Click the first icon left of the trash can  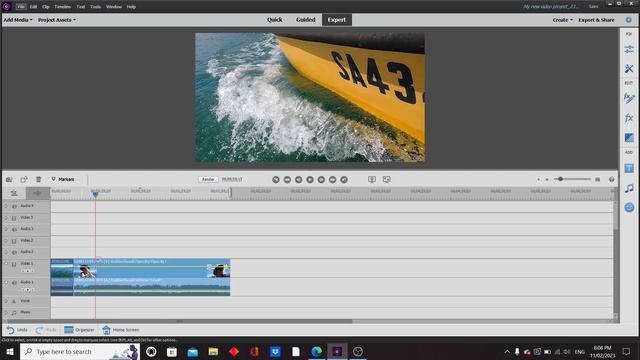[9, 179]
